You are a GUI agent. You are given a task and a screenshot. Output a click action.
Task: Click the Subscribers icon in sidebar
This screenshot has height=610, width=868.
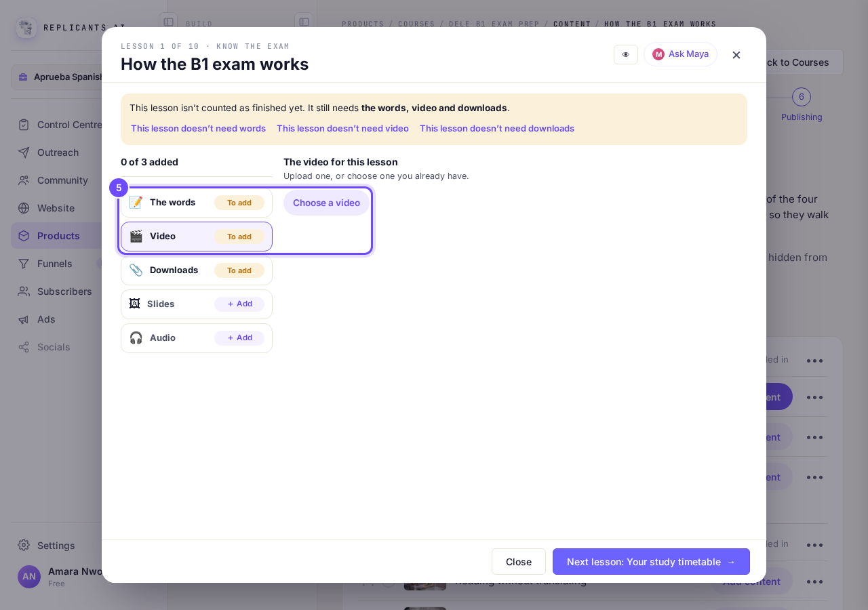point(24,291)
